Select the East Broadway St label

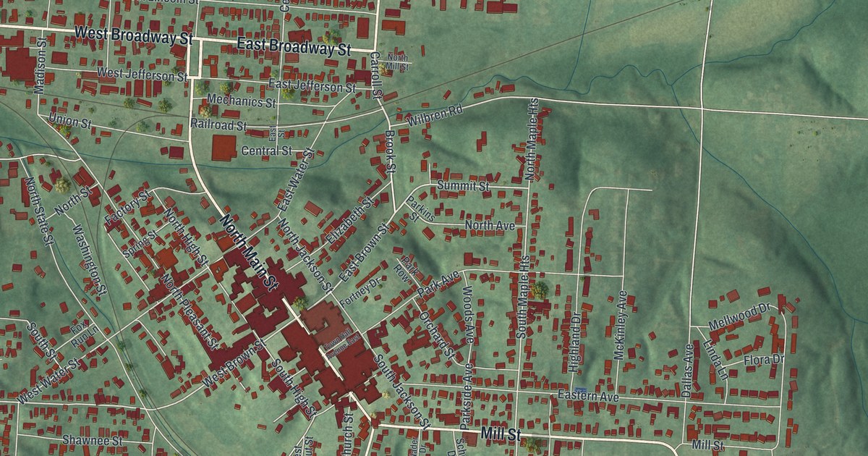point(294,46)
